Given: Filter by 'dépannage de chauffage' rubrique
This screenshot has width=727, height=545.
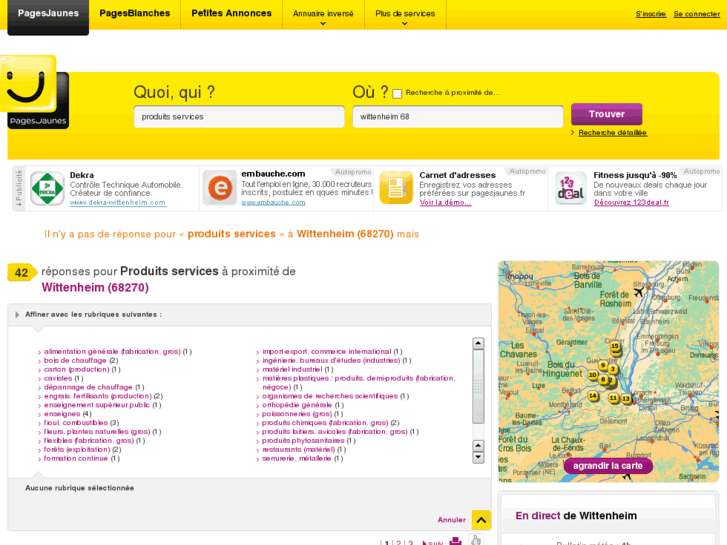Looking at the screenshot, I should click(88, 387).
